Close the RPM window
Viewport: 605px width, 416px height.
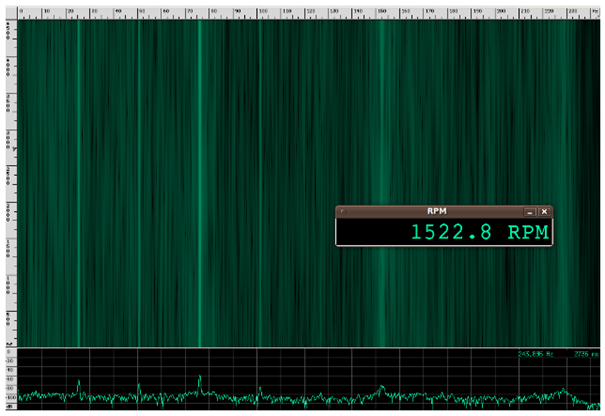coord(544,212)
